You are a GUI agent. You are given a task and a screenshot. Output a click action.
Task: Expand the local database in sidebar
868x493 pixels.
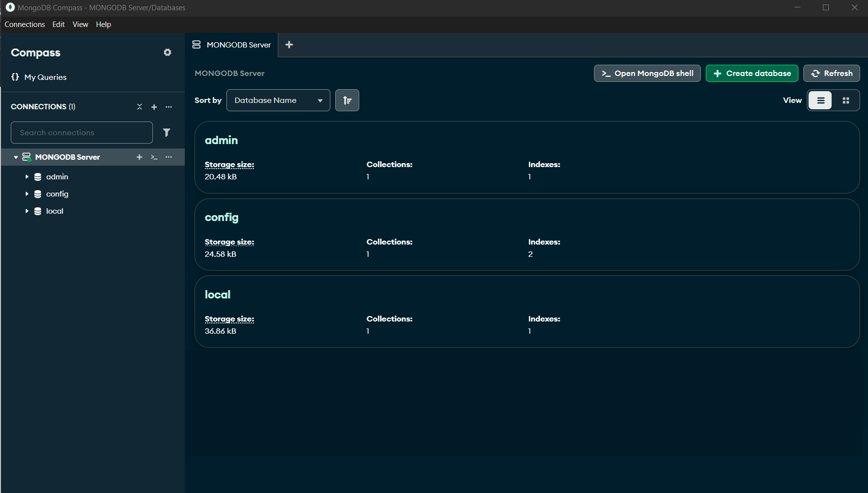coord(26,211)
